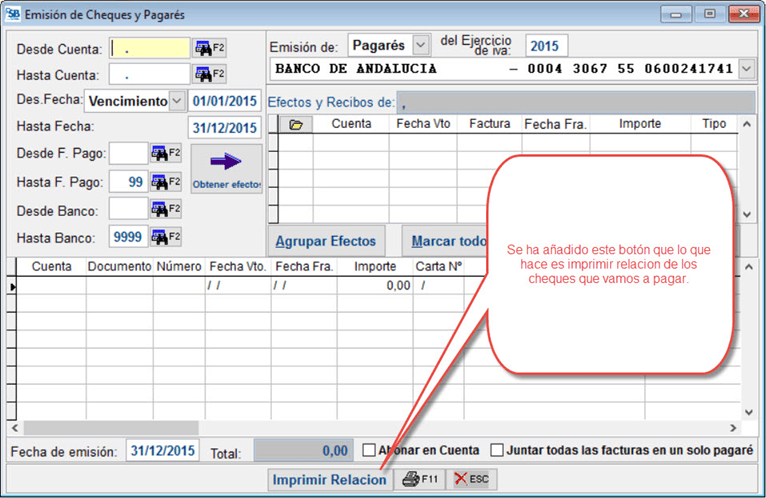Screen dimensions: 766x498
Task: Click Importe column header in upper grid
Action: click(640, 124)
